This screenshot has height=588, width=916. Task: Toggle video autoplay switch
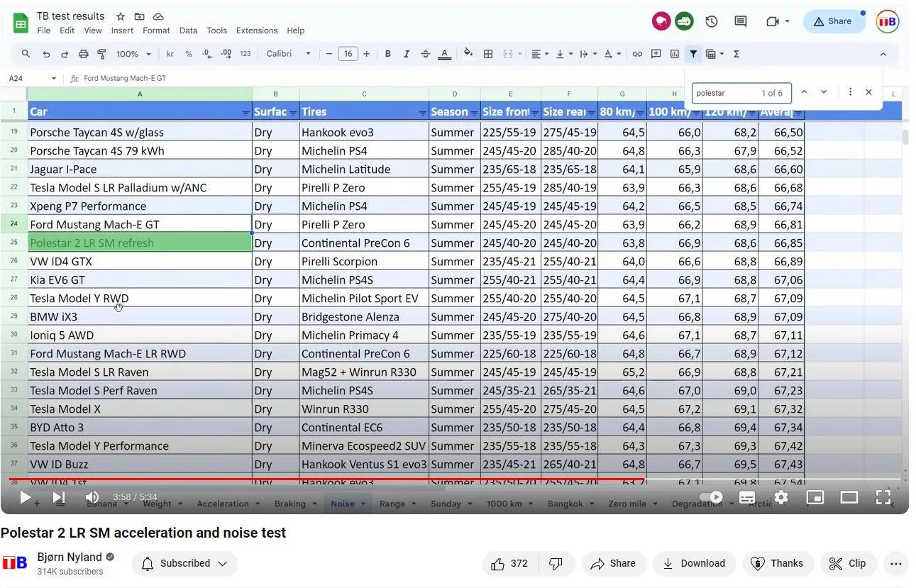tap(711, 497)
